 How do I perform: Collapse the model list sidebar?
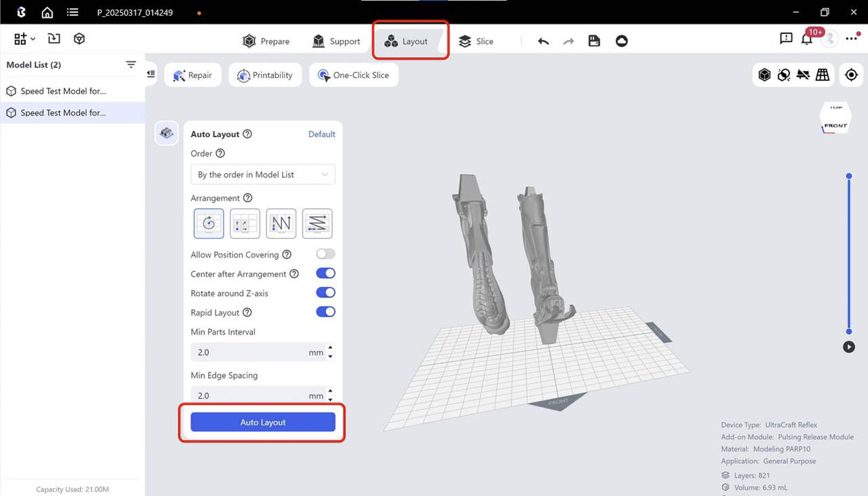(151, 74)
